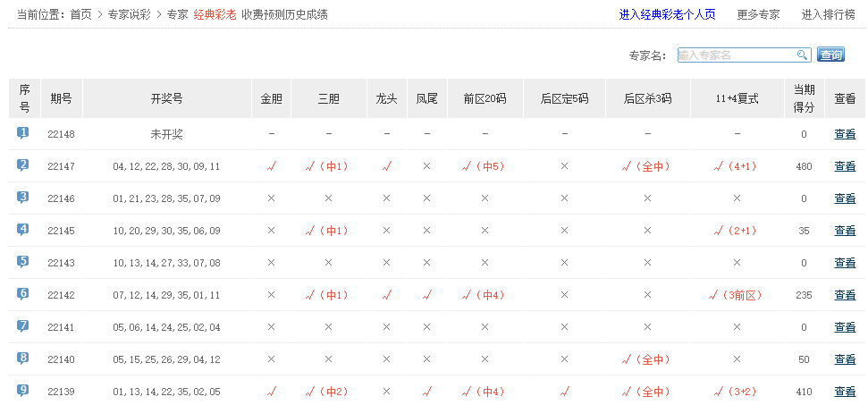Open the 进入排行榜 ranking link

click(830, 15)
